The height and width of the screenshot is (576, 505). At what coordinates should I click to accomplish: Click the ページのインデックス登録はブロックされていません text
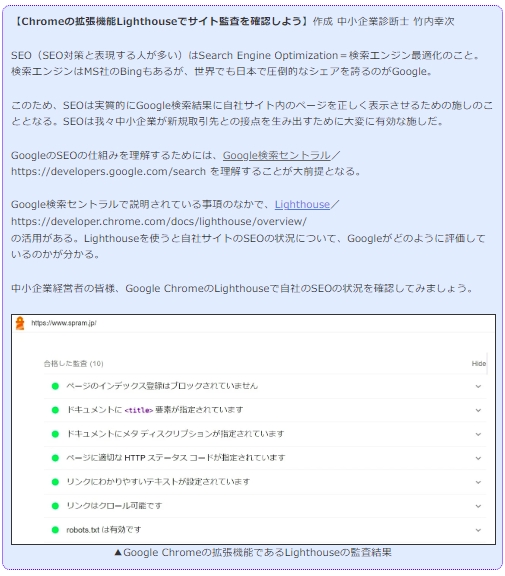click(162, 386)
